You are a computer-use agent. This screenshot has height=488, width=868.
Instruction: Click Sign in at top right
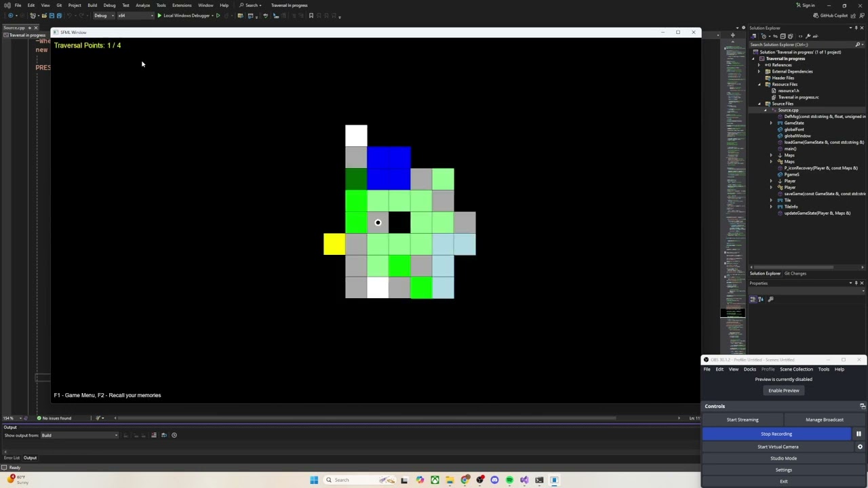[806, 5]
